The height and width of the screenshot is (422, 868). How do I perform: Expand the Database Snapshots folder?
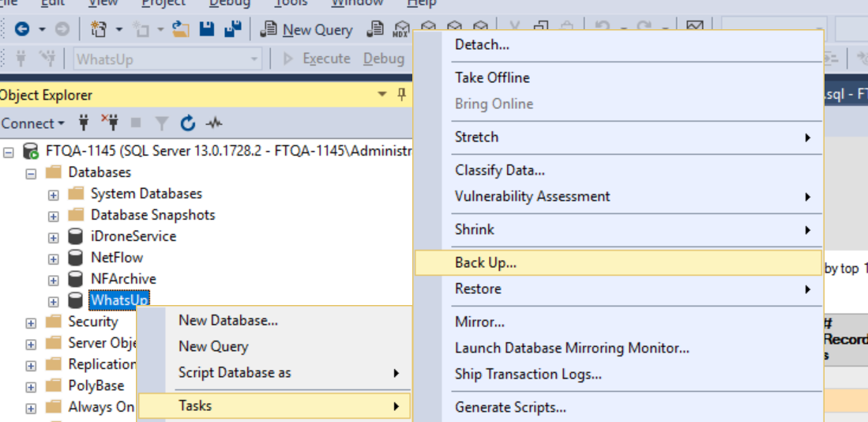[53, 216]
